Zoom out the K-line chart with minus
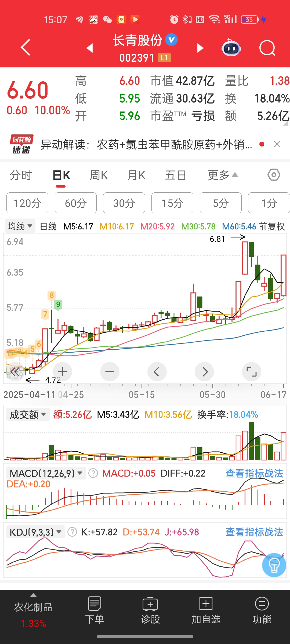 [110, 372]
